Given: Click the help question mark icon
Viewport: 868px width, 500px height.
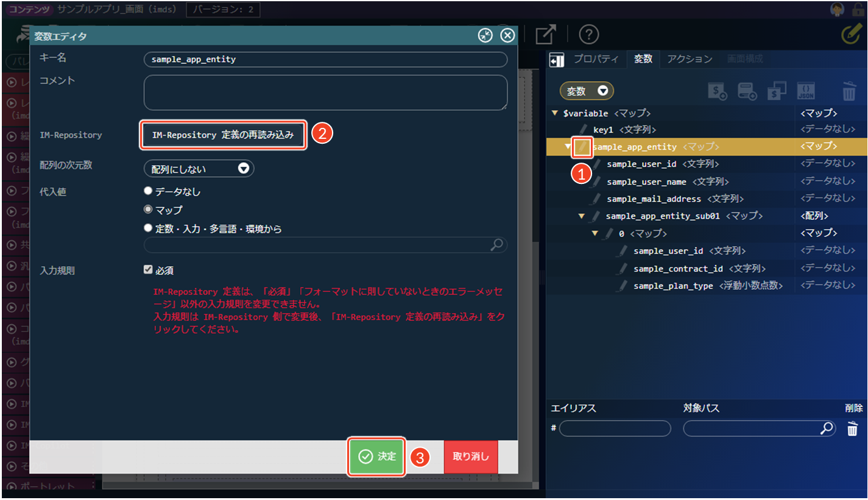Looking at the screenshot, I should pyautogui.click(x=588, y=35).
